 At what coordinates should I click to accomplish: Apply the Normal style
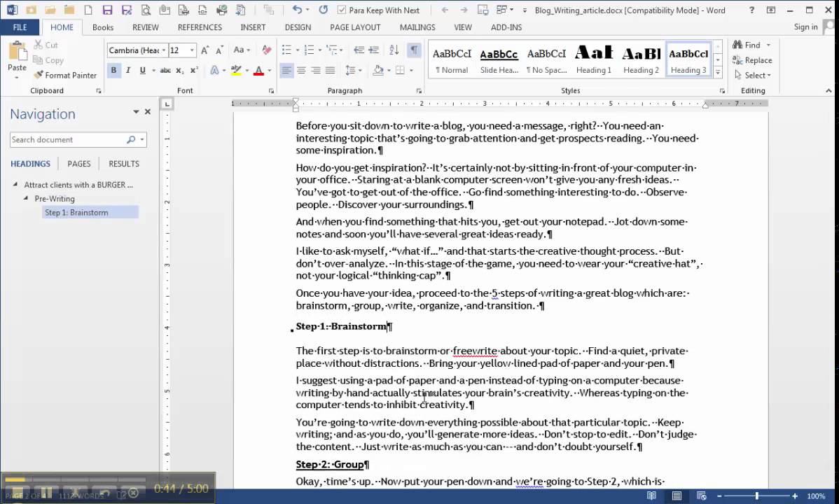point(452,59)
